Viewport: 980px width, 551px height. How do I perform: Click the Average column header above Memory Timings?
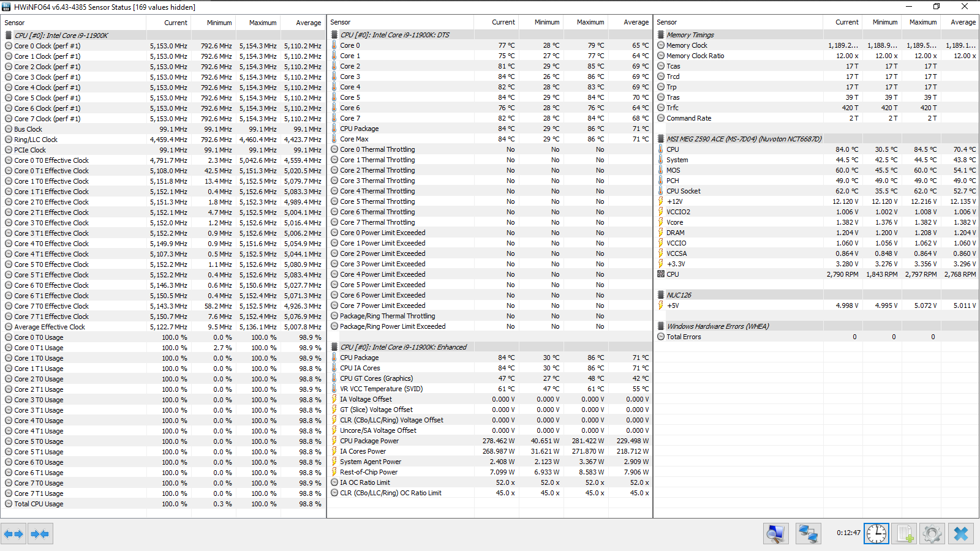click(960, 22)
